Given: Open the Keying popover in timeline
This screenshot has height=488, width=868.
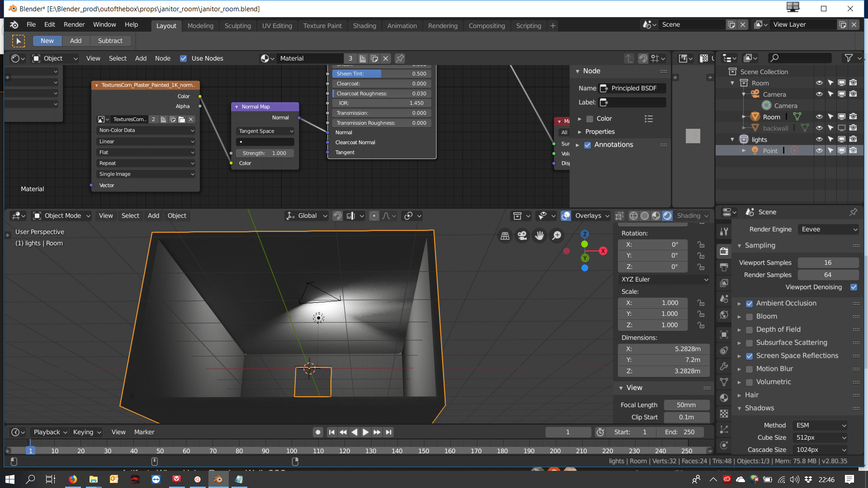Looking at the screenshot, I should click(x=87, y=432).
